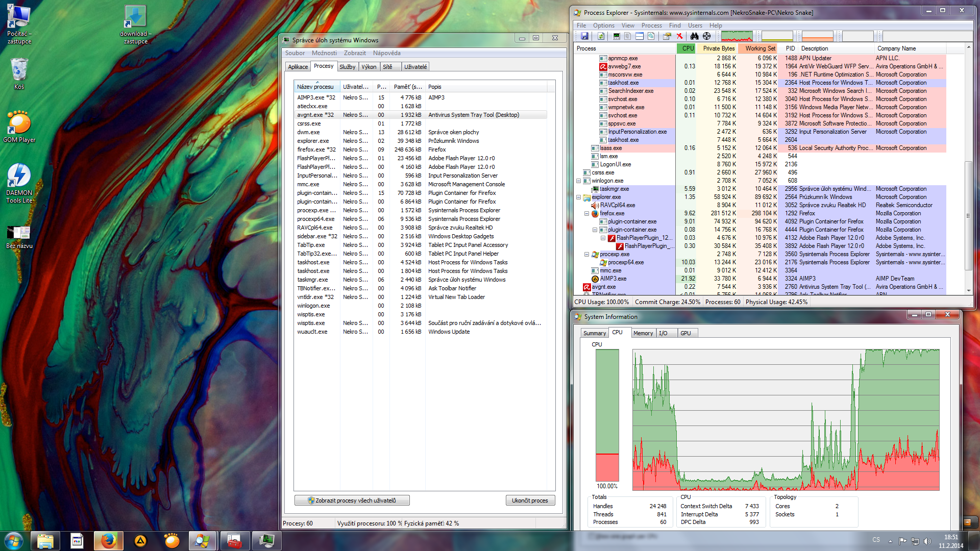Click the Firefox icon beside firefox.exe
Viewport: 980px width, 551px height.
(595, 213)
